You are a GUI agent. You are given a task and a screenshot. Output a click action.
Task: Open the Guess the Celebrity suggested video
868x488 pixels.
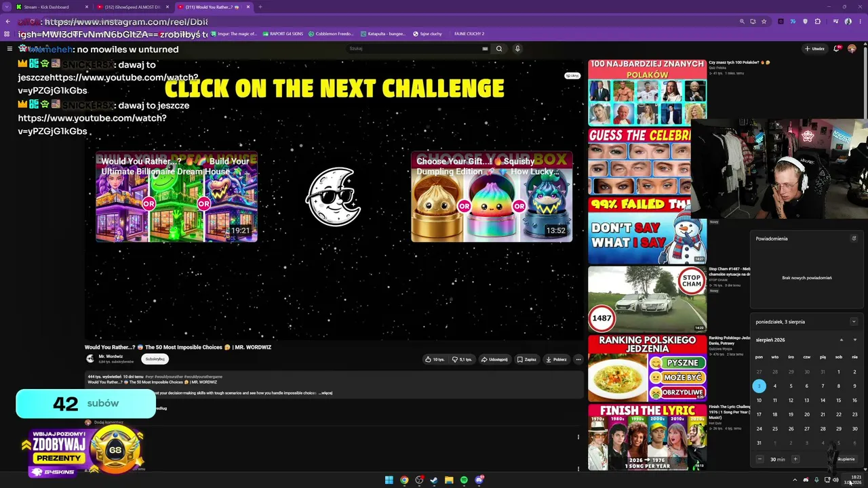click(x=639, y=161)
